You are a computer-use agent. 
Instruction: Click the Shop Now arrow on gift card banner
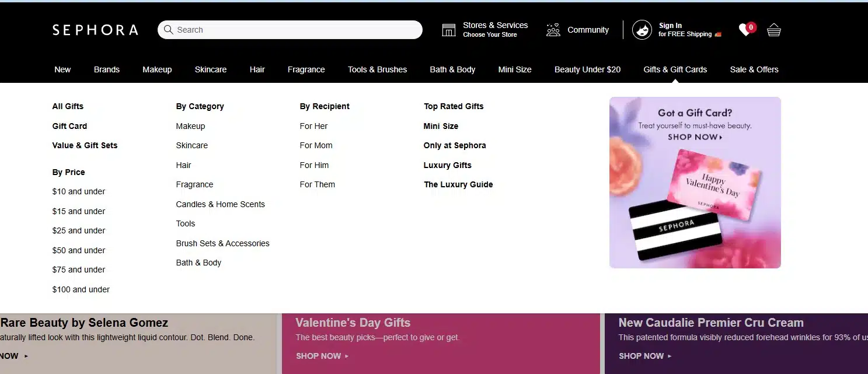click(721, 137)
